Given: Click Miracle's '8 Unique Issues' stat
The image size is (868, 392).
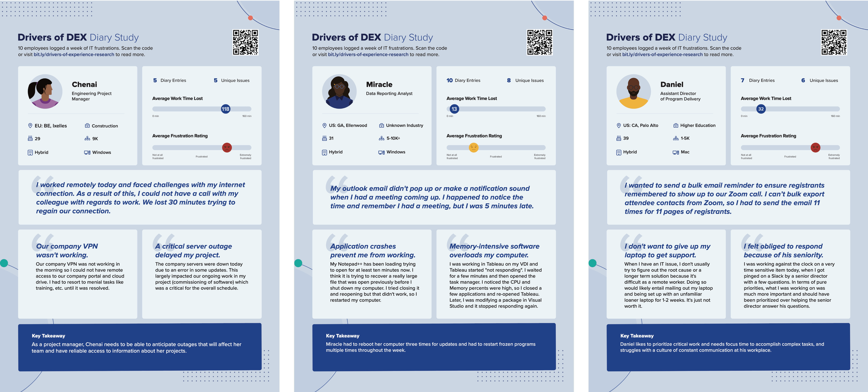Looking at the screenshot, I should click(525, 80).
